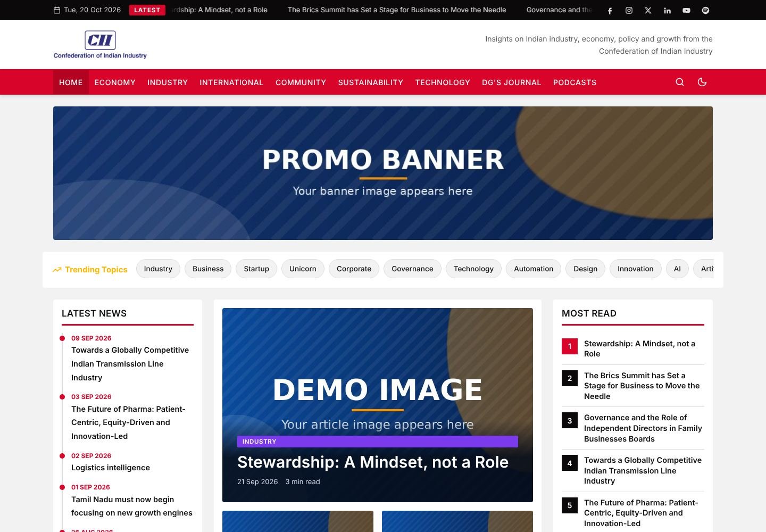This screenshot has width=766, height=532.
Task: Click the featured article demo image
Action: click(x=378, y=405)
